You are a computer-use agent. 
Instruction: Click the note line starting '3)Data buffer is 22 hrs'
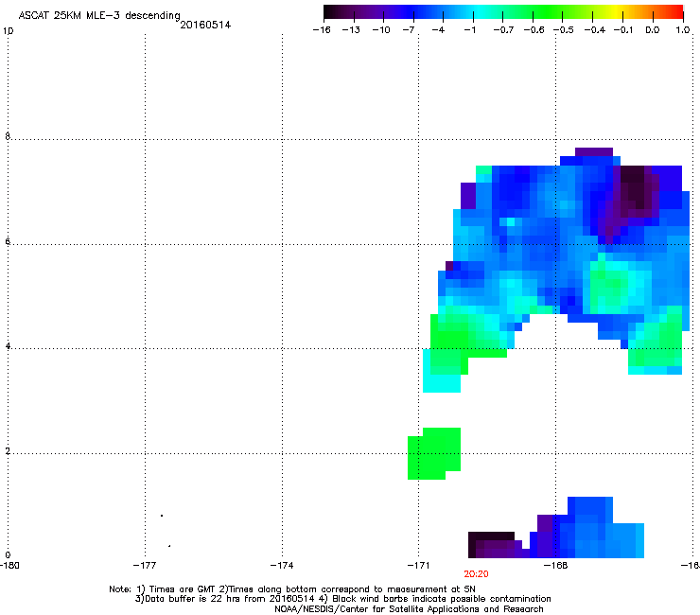pos(342,599)
